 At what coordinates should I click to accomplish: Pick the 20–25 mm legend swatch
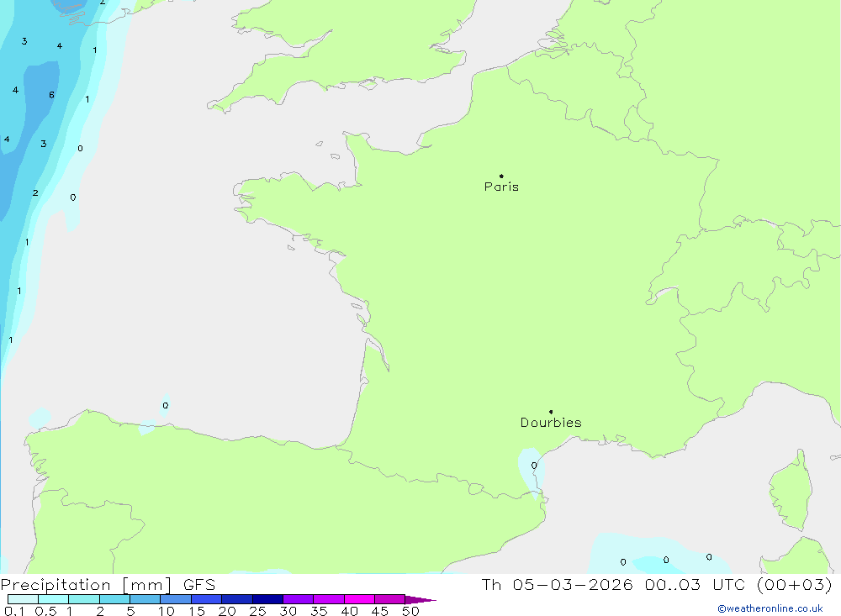pyautogui.click(x=236, y=599)
